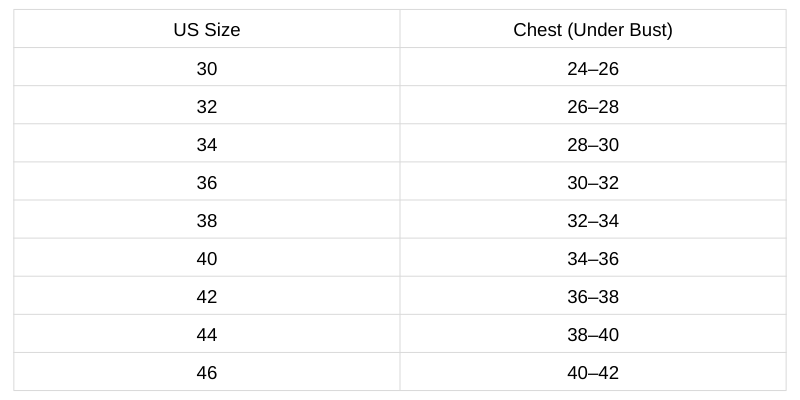Click the US Size 44 cell

207,335
